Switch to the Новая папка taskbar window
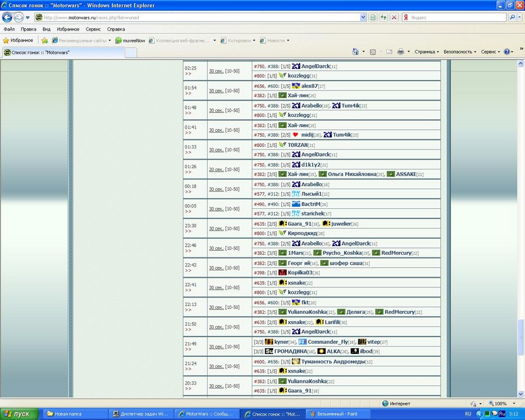525x420 pixels. [x=76, y=414]
